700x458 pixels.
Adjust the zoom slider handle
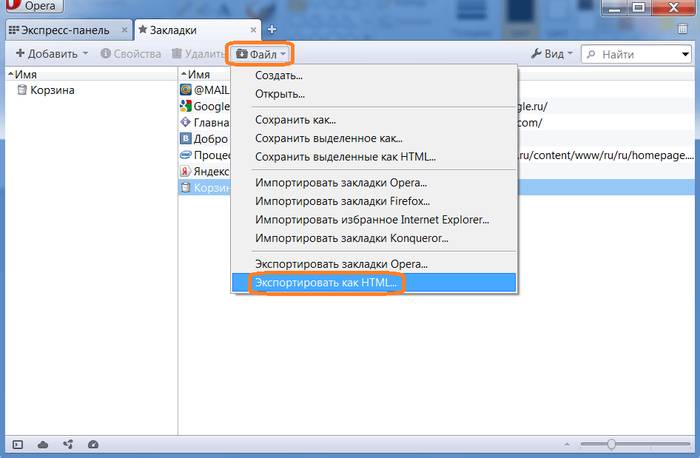click(x=611, y=444)
